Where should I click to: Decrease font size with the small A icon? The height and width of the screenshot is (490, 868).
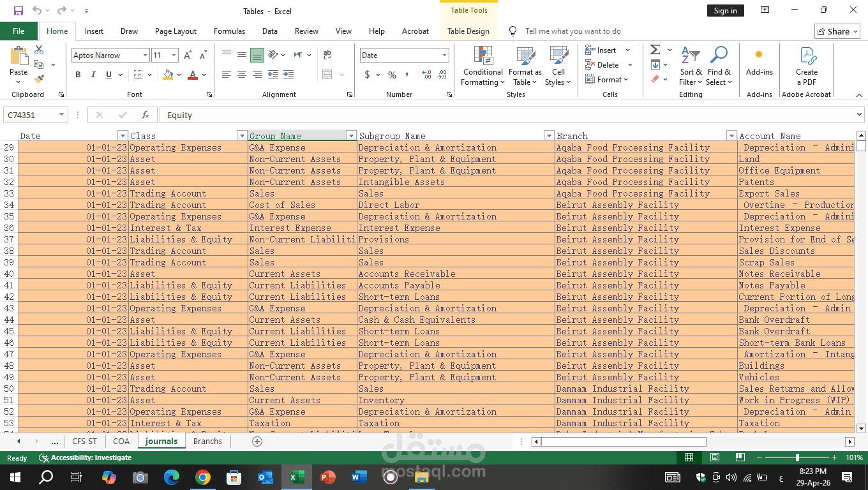[x=204, y=56]
